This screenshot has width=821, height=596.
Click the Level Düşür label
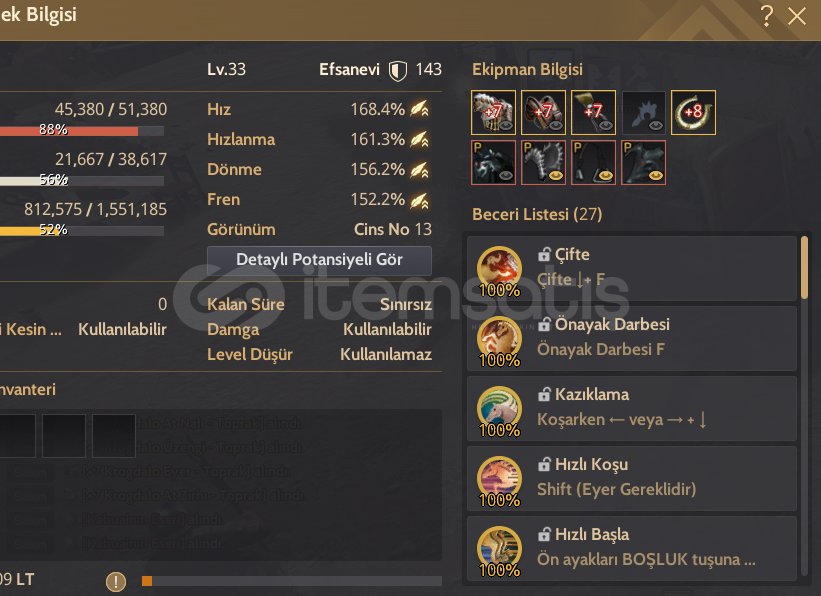click(250, 355)
